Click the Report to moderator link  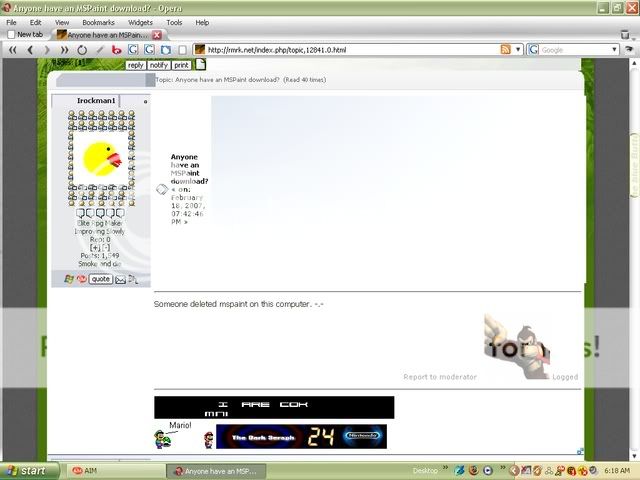click(x=439, y=377)
